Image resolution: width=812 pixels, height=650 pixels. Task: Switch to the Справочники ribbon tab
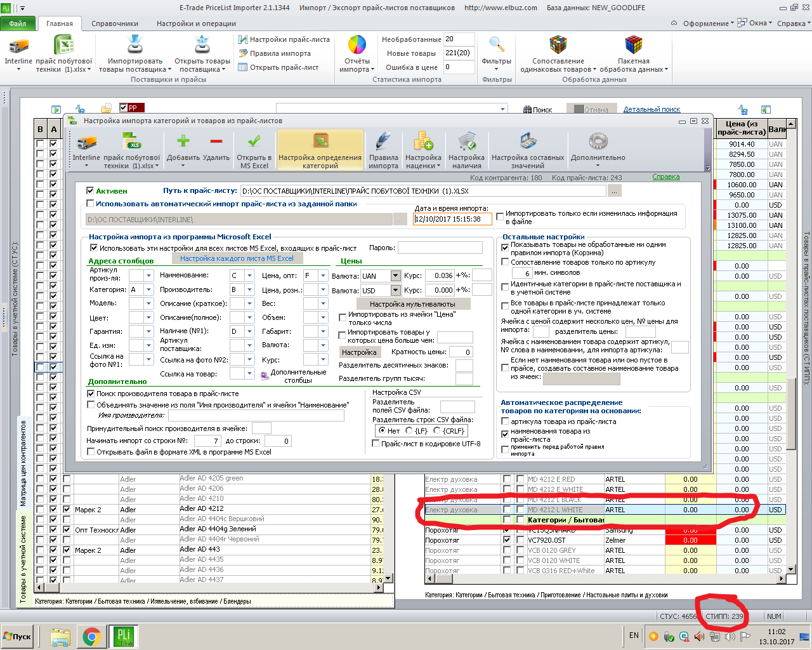click(115, 23)
